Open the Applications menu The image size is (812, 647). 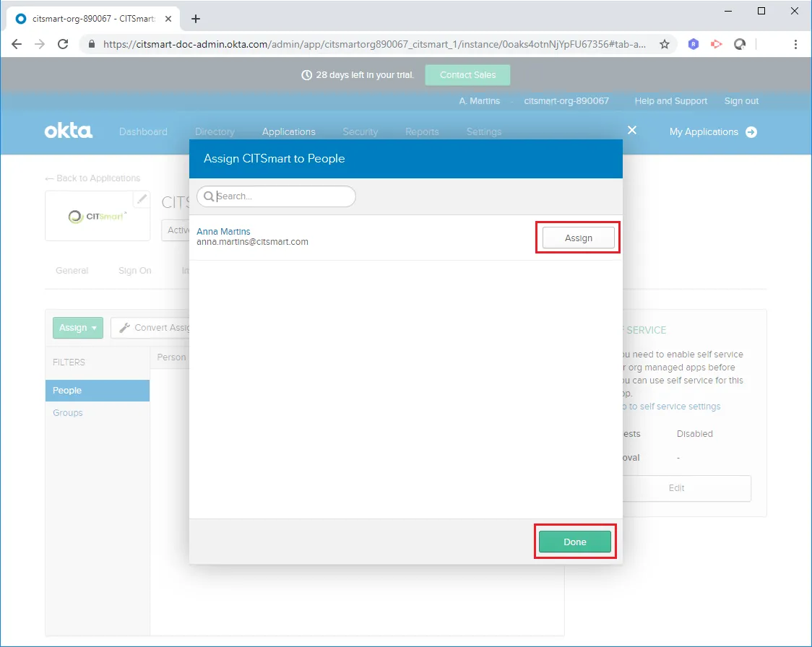[x=288, y=132]
